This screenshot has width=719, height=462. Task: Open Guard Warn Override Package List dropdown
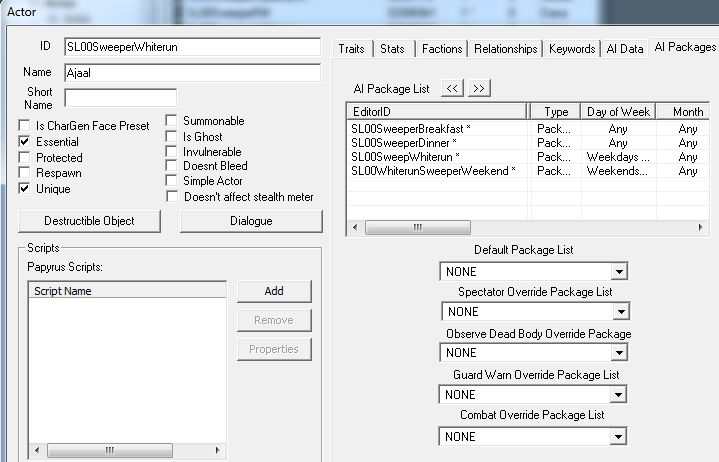pos(618,395)
